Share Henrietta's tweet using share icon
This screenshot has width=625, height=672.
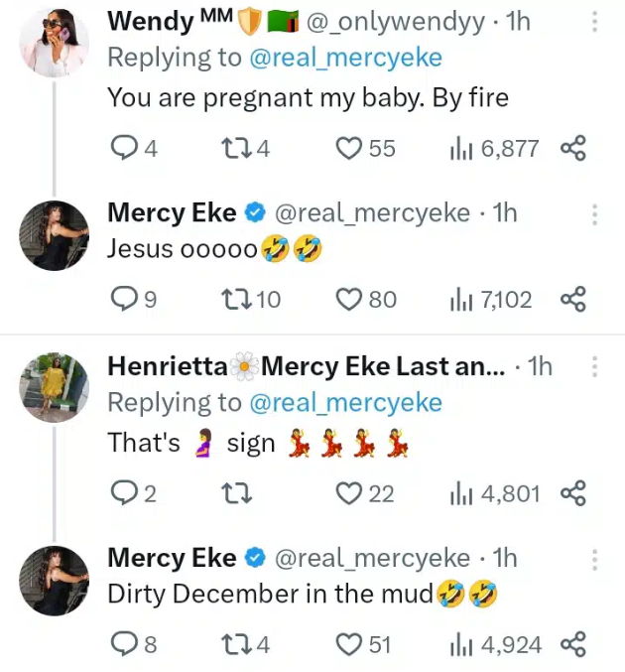pyautogui.click(x=573, y=493)
